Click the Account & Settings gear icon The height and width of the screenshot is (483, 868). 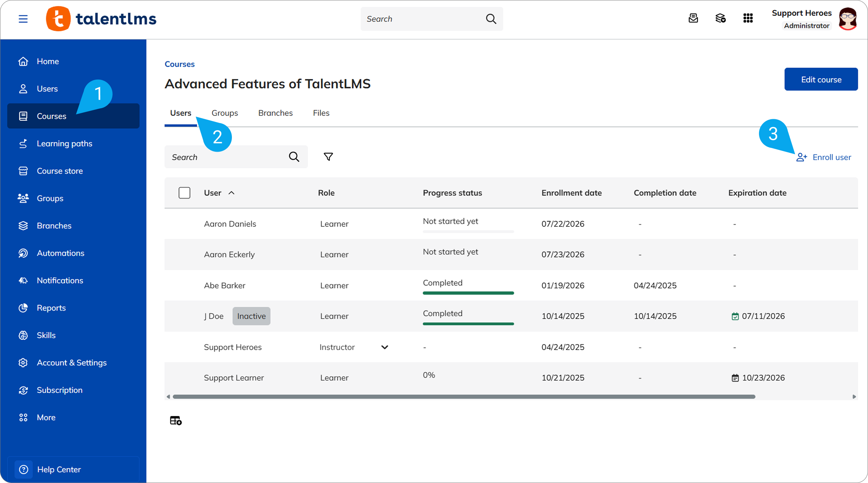(23, 363)
